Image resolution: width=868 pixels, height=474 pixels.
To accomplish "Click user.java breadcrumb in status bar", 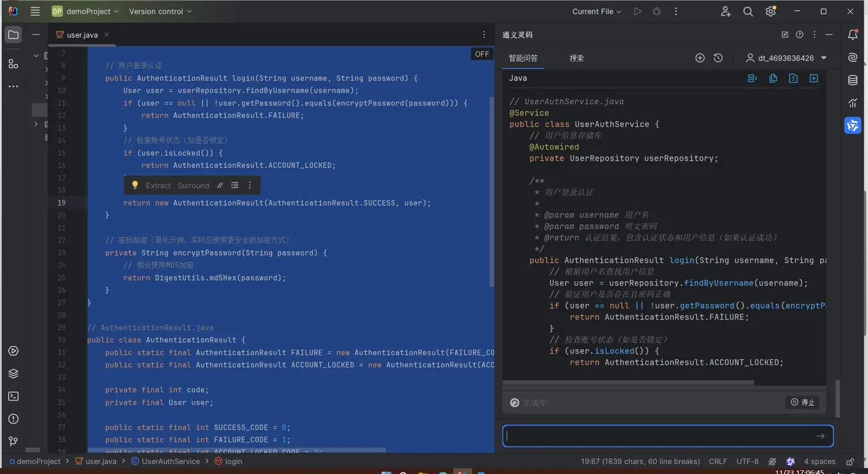I will [95, 462].
